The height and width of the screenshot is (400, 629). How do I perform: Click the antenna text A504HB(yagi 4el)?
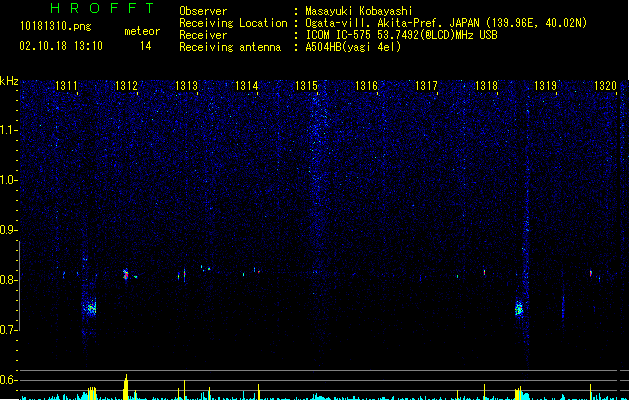pos(353,47)
